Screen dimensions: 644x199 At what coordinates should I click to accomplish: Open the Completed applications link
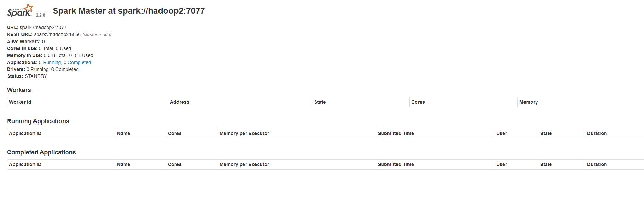[x=79, y=62]
